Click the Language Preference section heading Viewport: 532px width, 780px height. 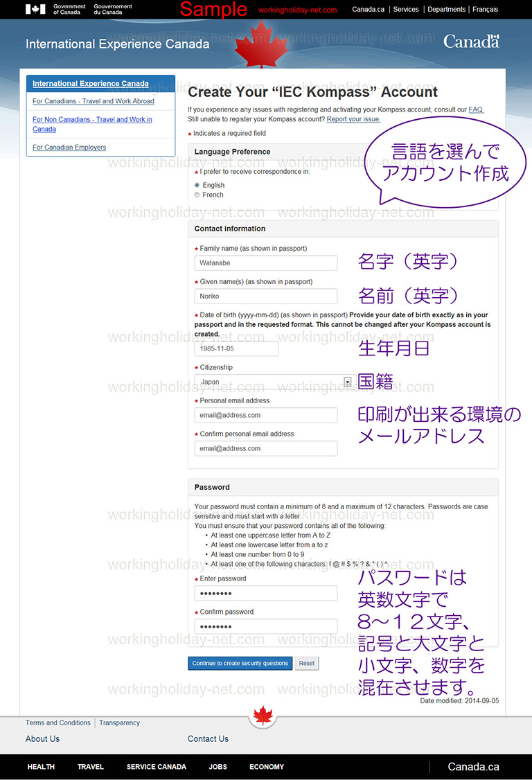pos(233,152)
